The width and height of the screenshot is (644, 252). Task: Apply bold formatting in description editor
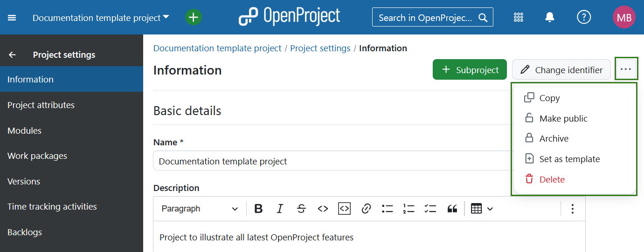coord(258,209)
